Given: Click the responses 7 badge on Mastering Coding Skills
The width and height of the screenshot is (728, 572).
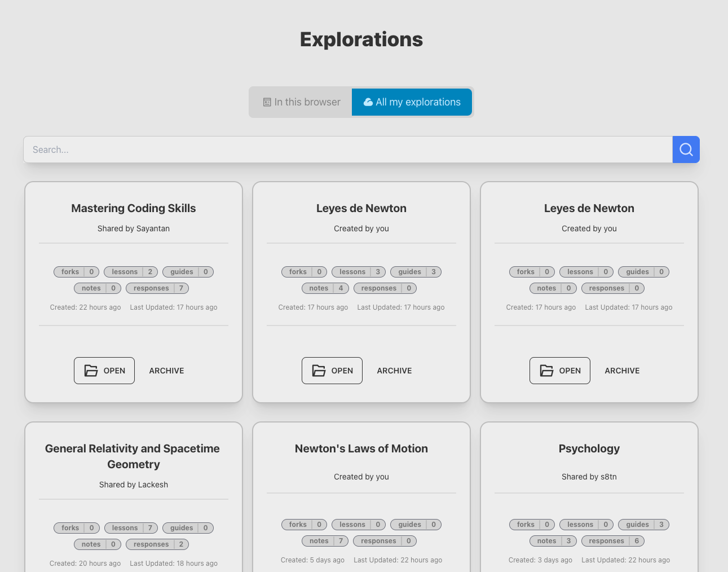Looking at the screenshot, I should click(x=157, y=288).
